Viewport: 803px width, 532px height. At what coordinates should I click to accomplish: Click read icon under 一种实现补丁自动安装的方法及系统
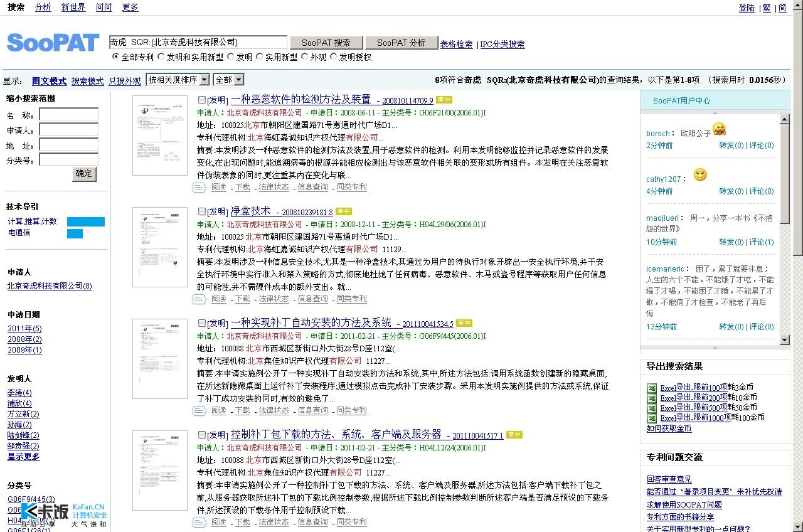pos(199,411)
